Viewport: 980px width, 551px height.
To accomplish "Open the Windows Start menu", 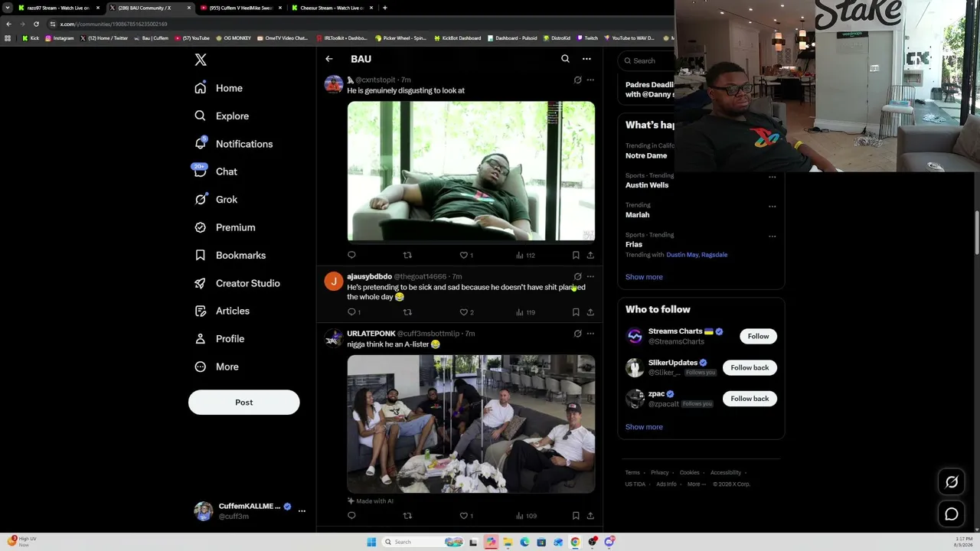I will (x=371, y=542).
